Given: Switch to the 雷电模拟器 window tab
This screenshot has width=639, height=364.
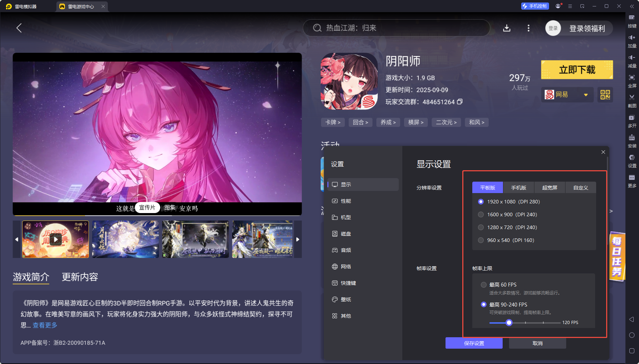Looking at the screenshot, I should pyautogui.click(x=22, y=6).
